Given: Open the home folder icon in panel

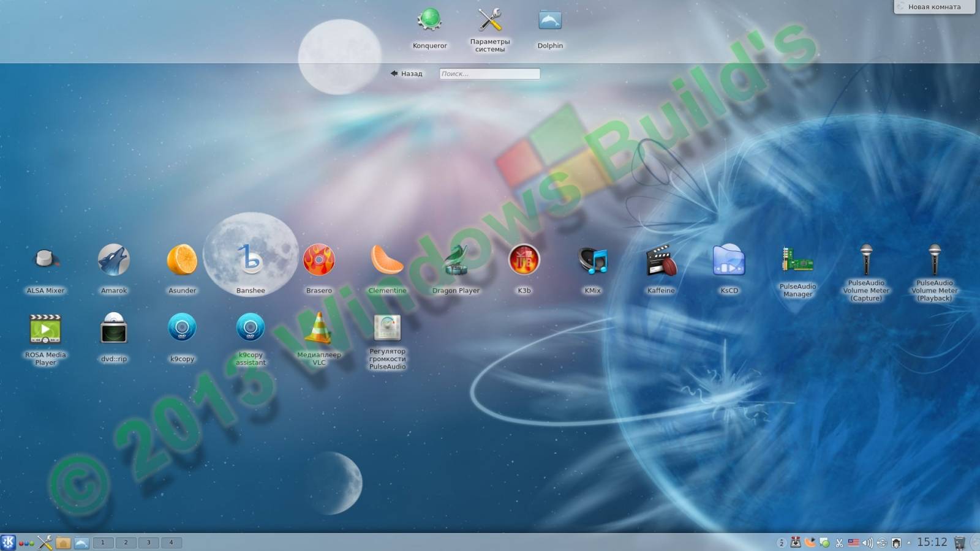Looking at the screenshot, I should [63, 542].
